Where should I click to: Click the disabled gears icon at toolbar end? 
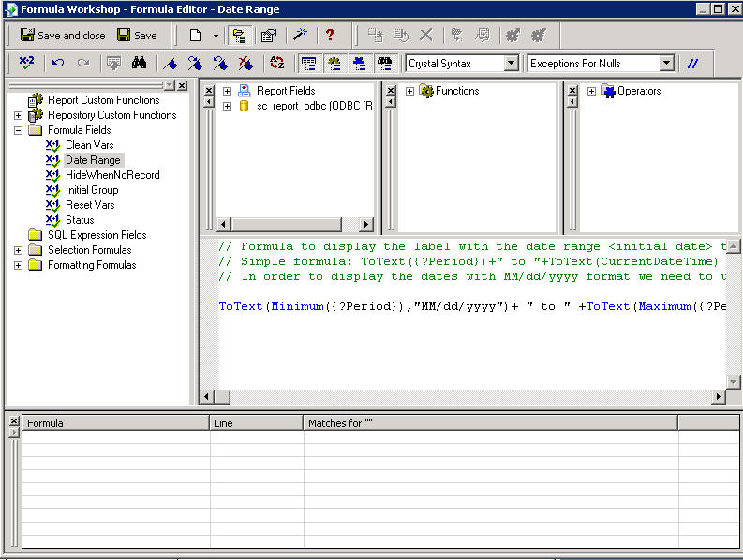pos(539,35)
